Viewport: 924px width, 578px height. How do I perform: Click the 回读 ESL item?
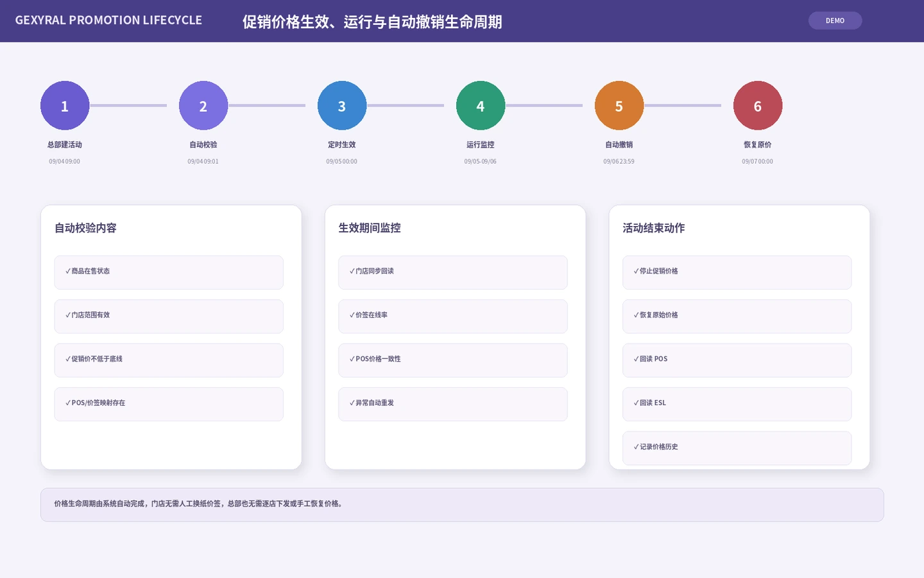(737, 404)
